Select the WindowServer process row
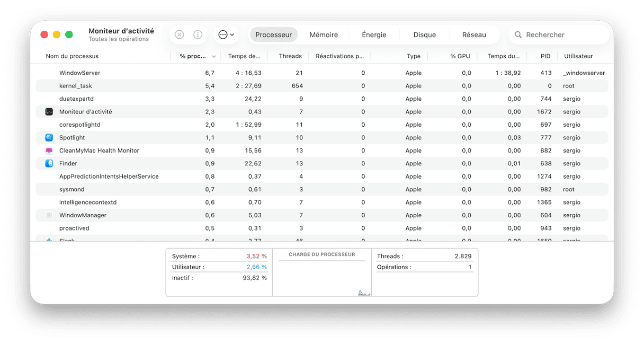Image resolution: width=644 pixels, height=344 pixels. point(322,73)
